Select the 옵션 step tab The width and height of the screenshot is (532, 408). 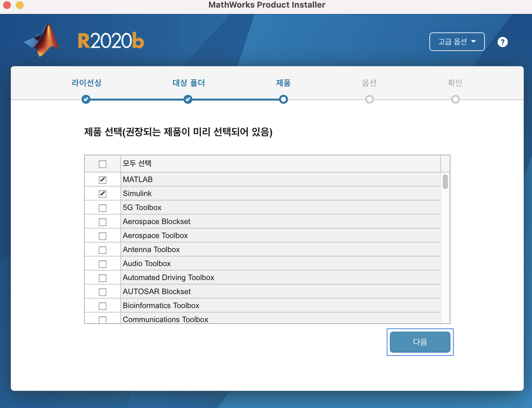pyautogui.click(x=369, y=83)
